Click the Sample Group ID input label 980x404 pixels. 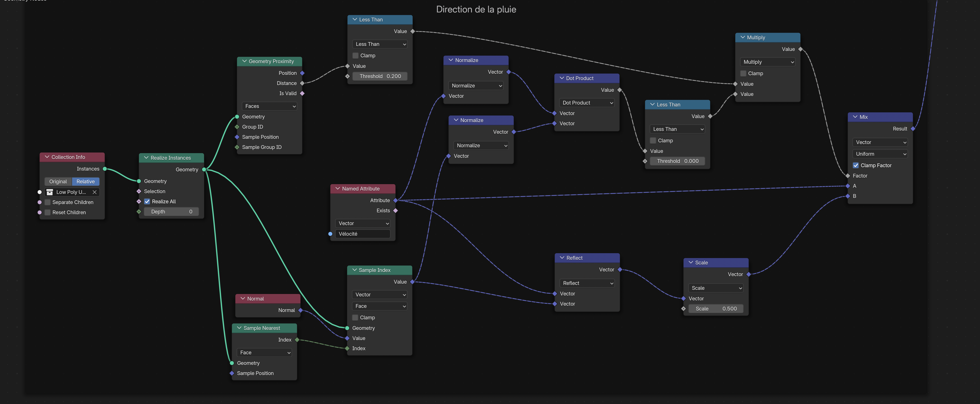[x=262, y=147]
